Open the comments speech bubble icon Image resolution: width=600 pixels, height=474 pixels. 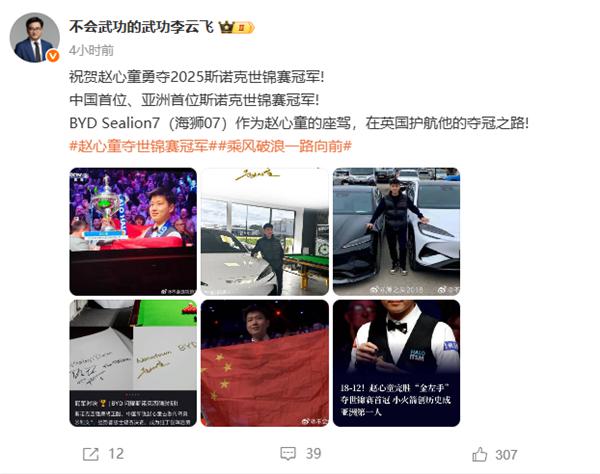288,454
